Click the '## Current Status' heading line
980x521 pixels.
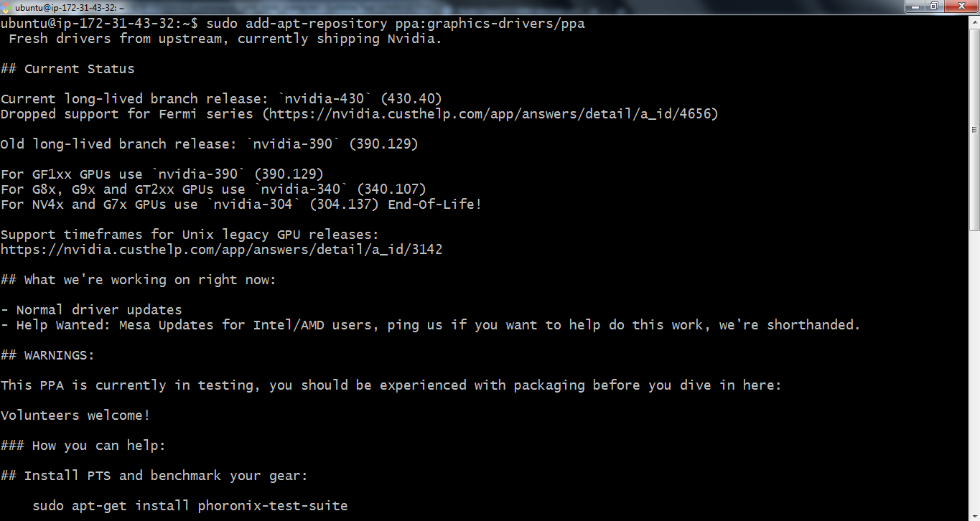67,69
